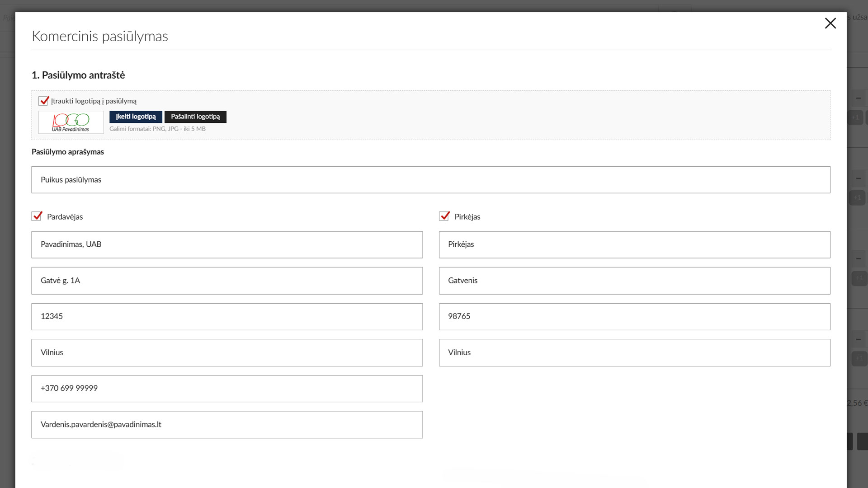Focus the buyer name field Pirkėjas

coord(635,244)
